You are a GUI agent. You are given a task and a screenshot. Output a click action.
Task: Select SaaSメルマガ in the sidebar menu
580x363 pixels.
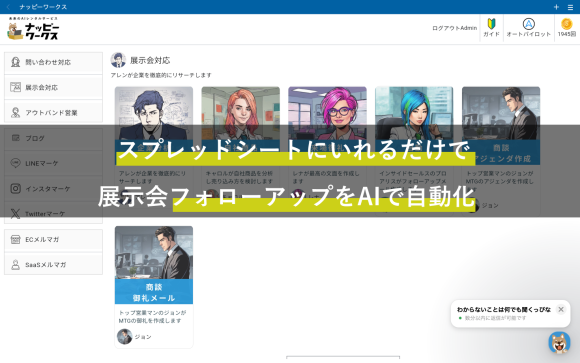53,265
